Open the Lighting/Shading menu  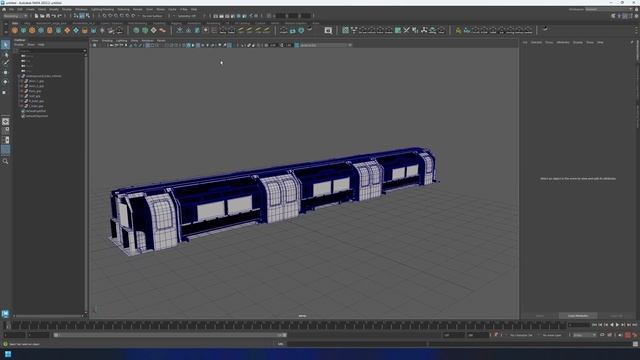102,9
